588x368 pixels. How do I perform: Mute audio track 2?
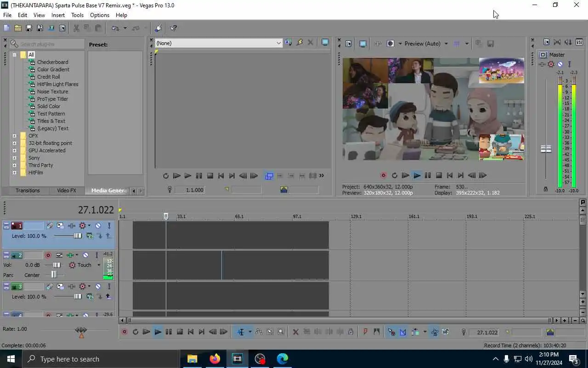click(x=85, y=255)
